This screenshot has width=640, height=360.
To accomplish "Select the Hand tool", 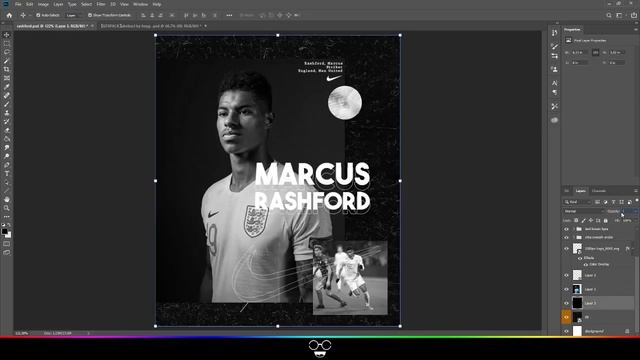I will pos(7,200).
